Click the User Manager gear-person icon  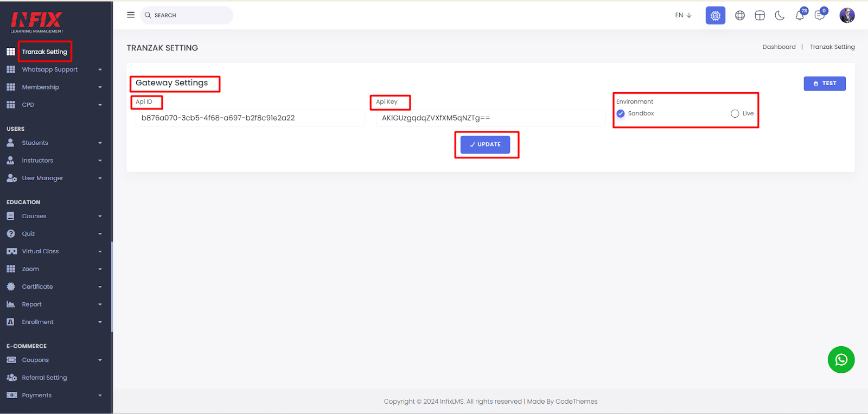(x=11, y=178)
